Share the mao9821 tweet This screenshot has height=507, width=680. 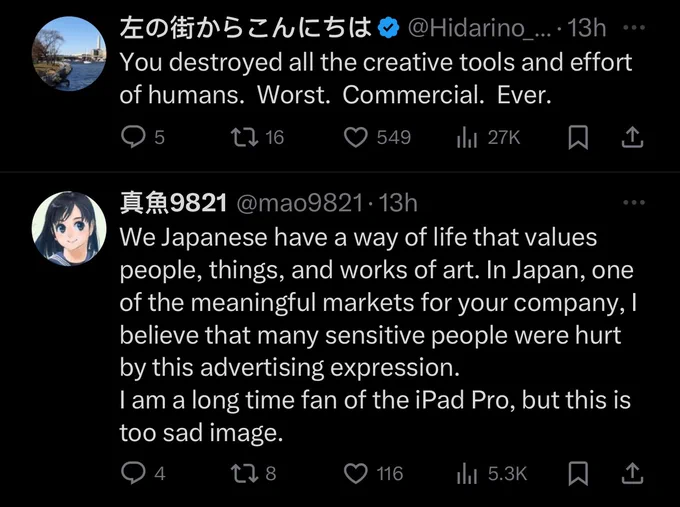point(632,473)
